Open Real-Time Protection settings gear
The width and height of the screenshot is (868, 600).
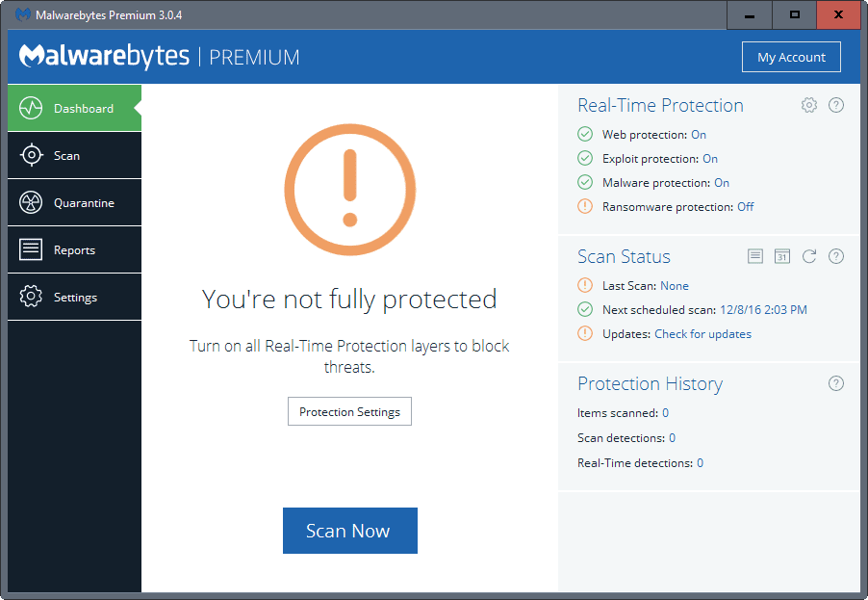tap(808, 105)
